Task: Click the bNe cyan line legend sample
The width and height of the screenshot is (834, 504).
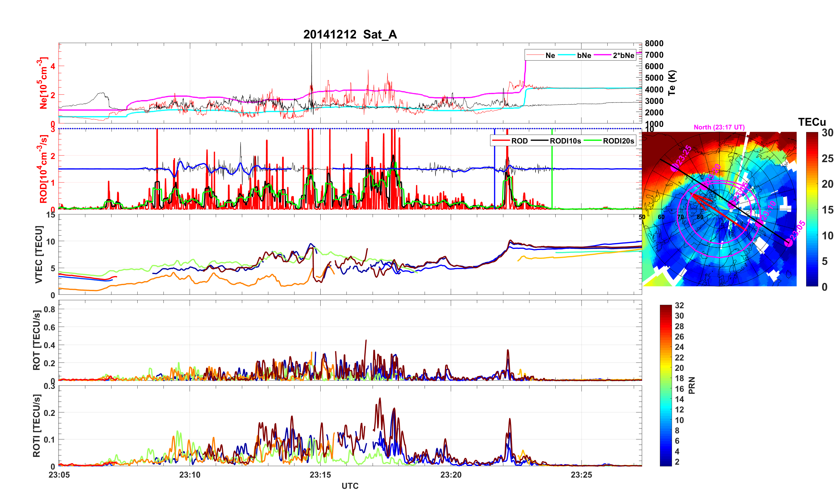Action: (x=567, y=55)
